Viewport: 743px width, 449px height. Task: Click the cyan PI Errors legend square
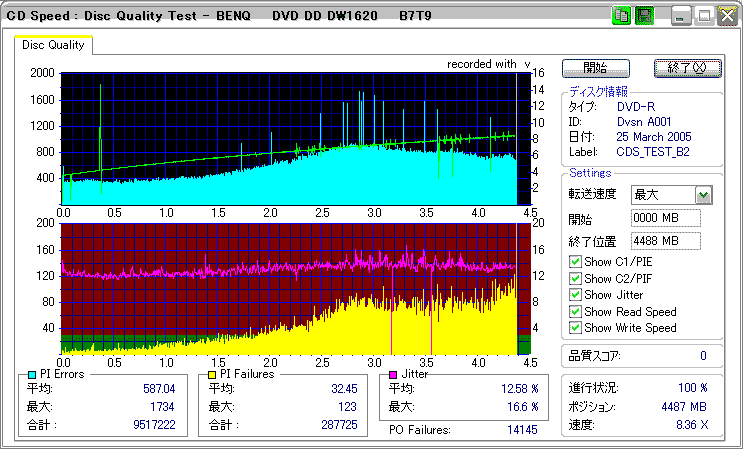click(x=32, y=374)
